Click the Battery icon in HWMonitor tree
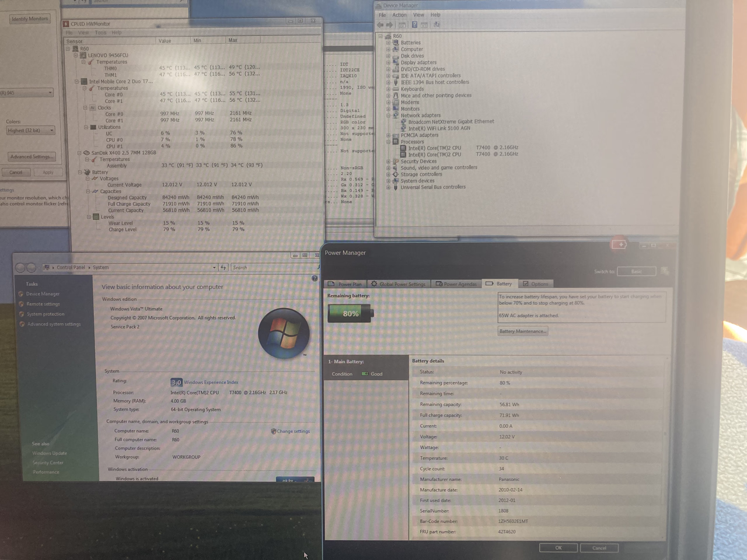 tap(88, 172)
